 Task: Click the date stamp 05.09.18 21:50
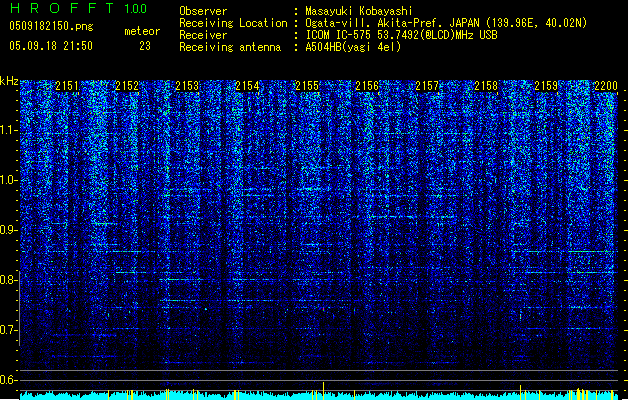coord(51,46)
